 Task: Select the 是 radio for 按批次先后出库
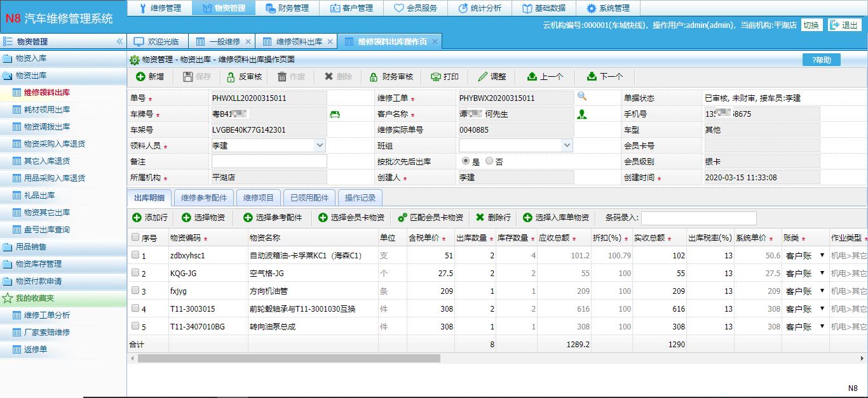466,161
